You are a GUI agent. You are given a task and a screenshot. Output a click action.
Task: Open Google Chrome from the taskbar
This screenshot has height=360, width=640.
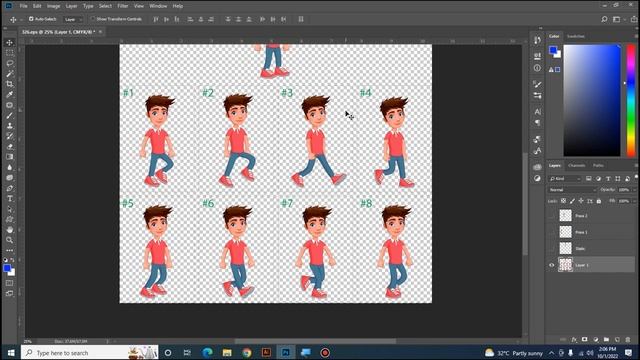pos(247,353)
